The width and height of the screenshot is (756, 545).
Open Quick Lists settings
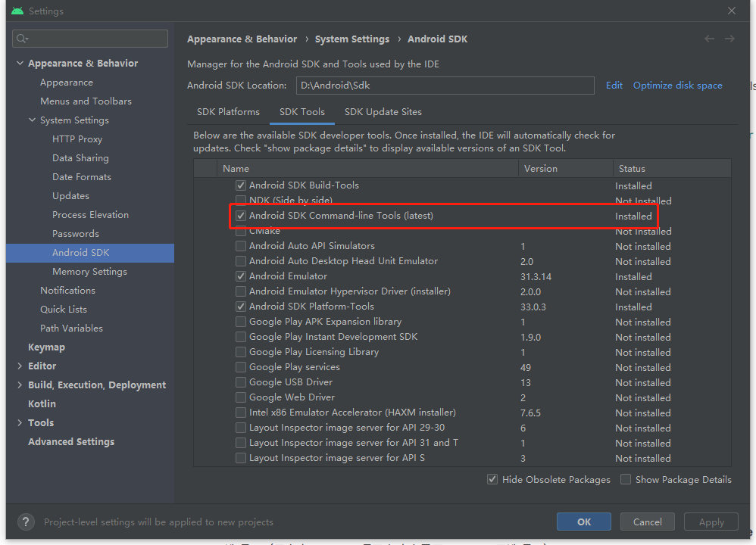(x=64, y=310)
